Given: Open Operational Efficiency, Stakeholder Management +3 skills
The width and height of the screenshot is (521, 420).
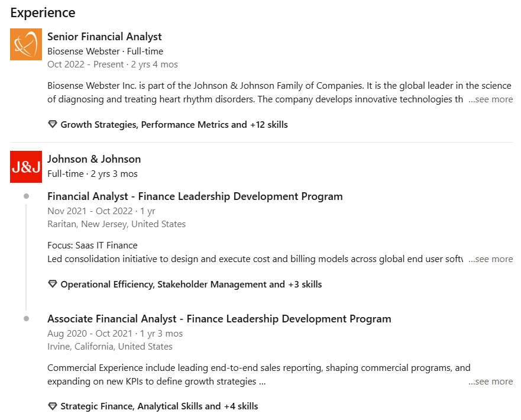Looking at the screenshot, I should click(191, 285).
